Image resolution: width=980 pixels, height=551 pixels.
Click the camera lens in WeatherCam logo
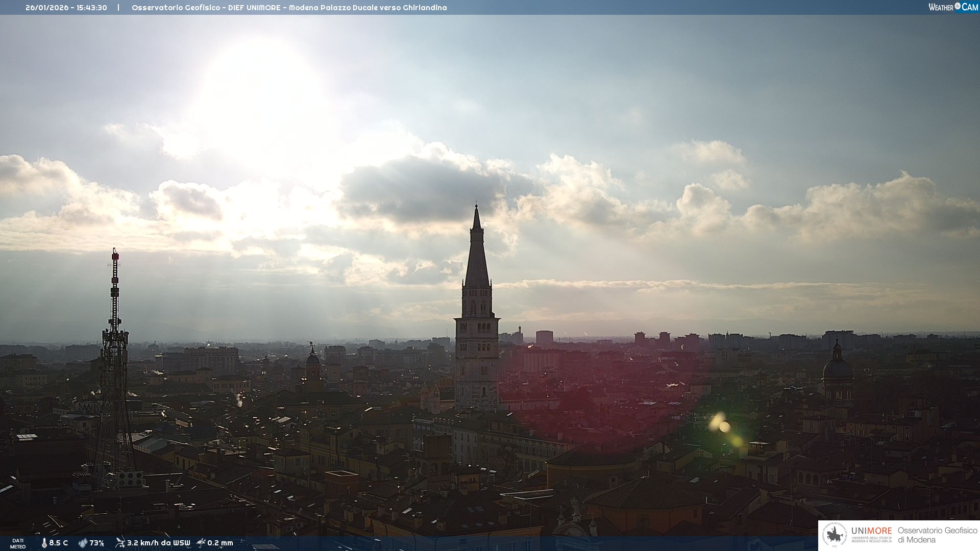pyautogui.click(x=958, y=6)
